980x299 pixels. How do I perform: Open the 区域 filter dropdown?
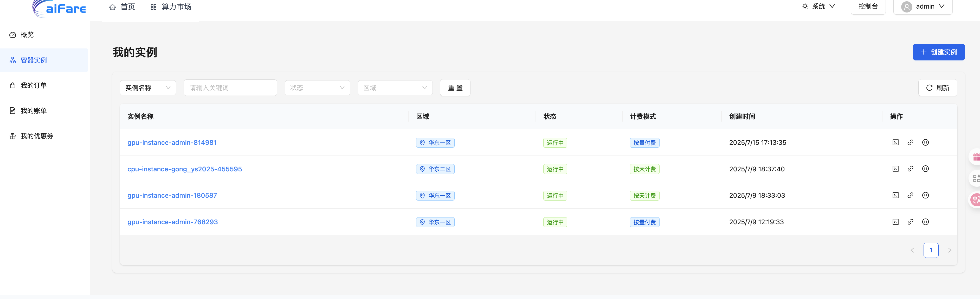395,88
